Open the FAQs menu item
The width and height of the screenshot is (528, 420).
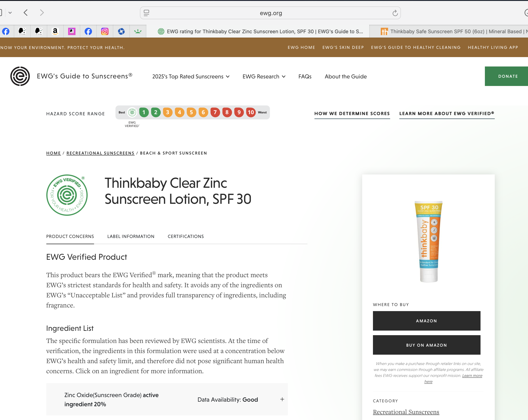tap(305, 76)
